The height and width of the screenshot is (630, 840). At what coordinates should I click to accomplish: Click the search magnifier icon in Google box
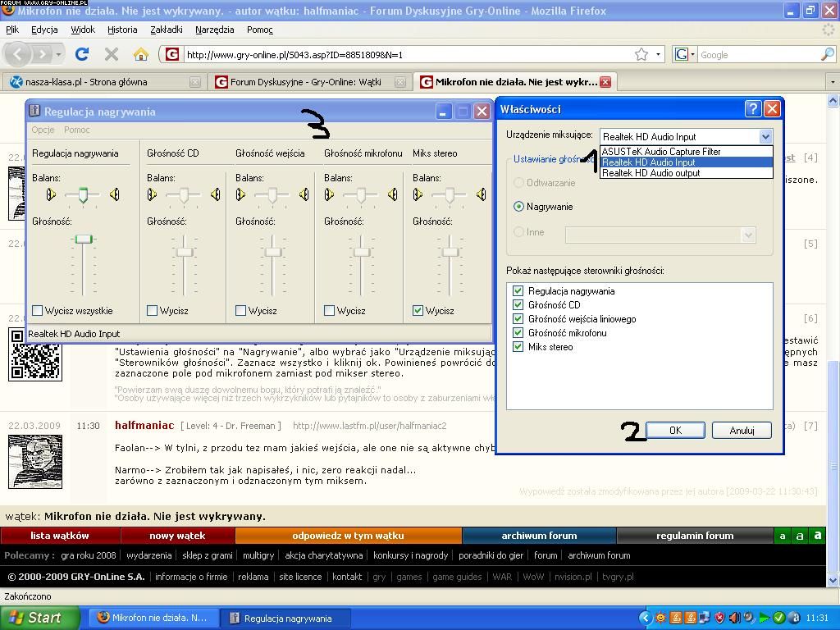(827, 54)
